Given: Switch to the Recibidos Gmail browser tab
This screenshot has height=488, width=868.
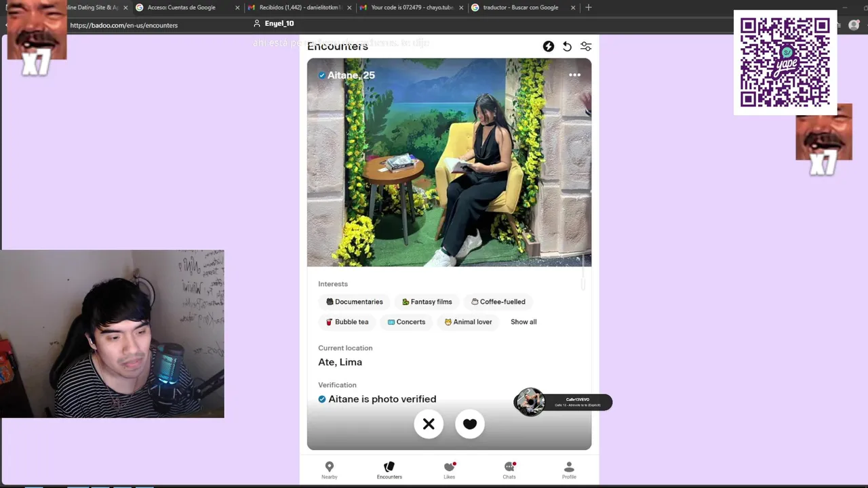Looking at the screenshot, I should [299, 7].
